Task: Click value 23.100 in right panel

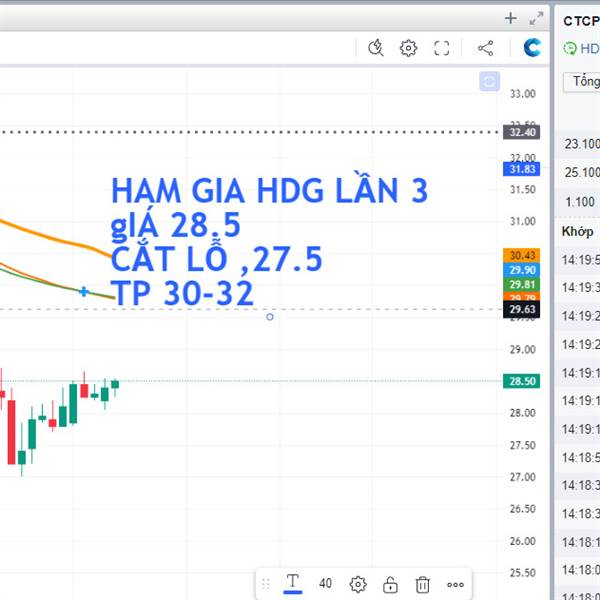Action: [x=582, y=144]
